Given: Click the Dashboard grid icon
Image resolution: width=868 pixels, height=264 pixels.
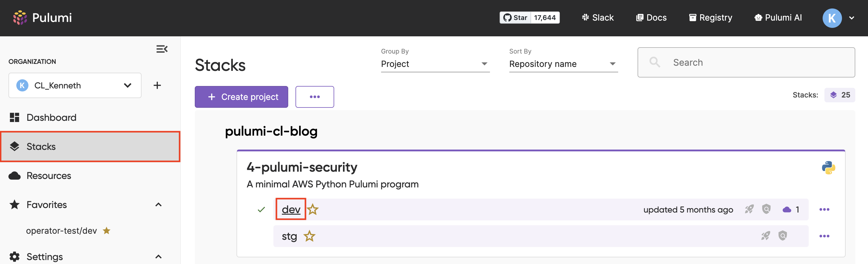Looking at the screenshot, I should click(x=15, y=117).
